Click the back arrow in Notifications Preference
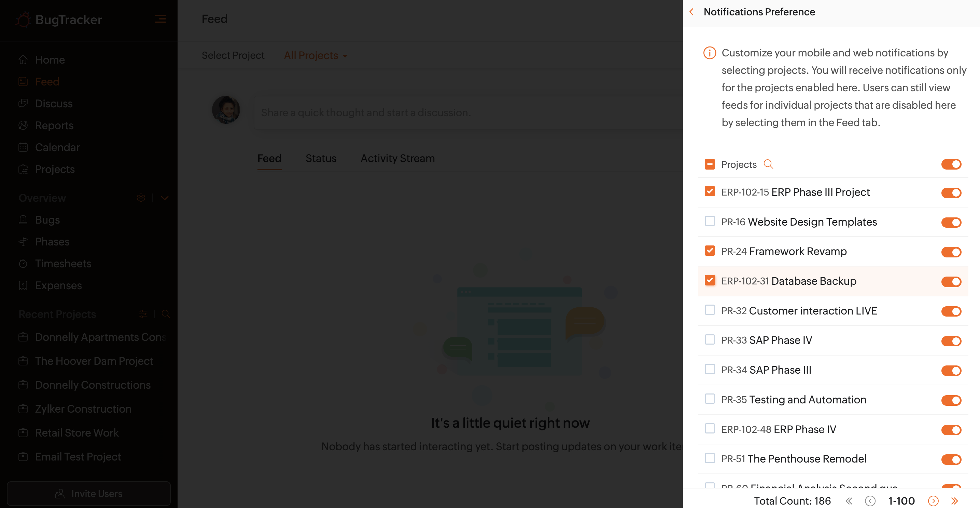Screen dimensions: 980x508 click(x=691, y=12)
